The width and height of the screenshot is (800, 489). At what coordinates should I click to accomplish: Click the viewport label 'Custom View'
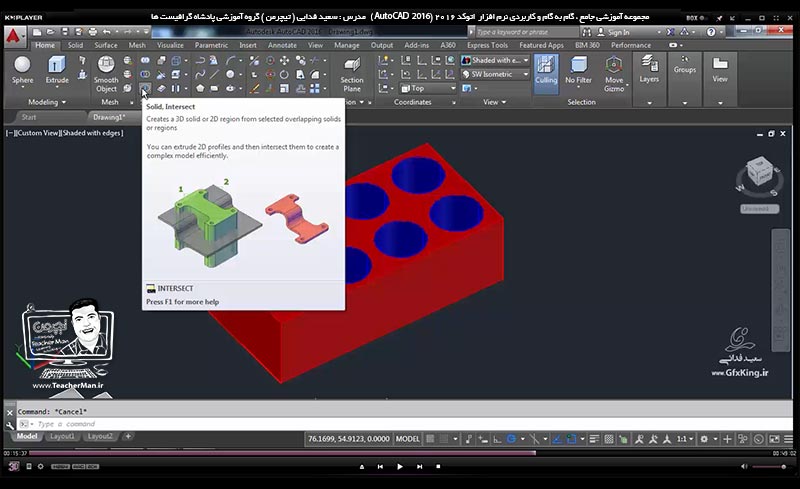pos(38,133)
